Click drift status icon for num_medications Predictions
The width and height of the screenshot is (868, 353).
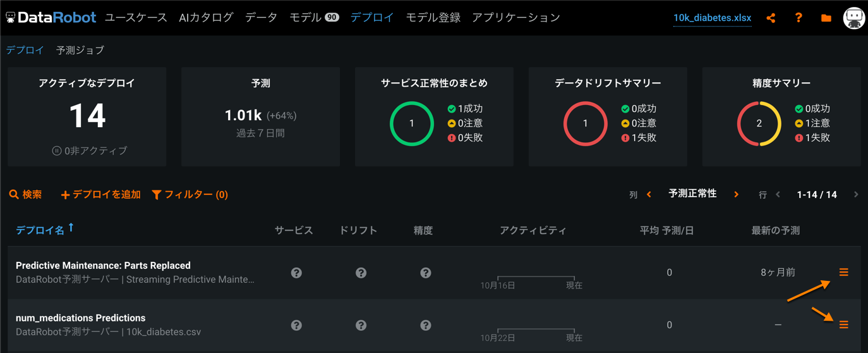[361, 325]
